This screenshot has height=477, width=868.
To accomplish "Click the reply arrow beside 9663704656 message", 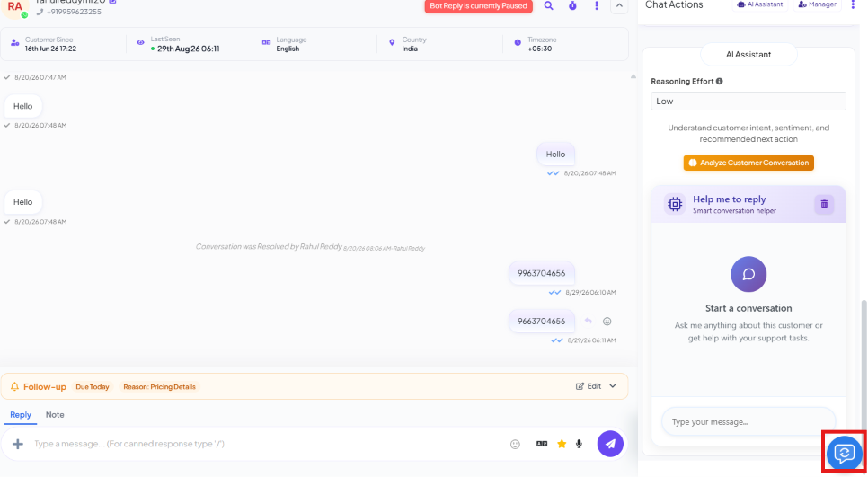I will coord(589,321).
